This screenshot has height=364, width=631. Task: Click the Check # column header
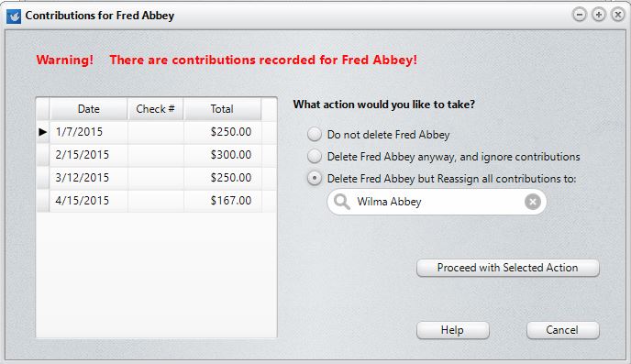click(155, 109)
